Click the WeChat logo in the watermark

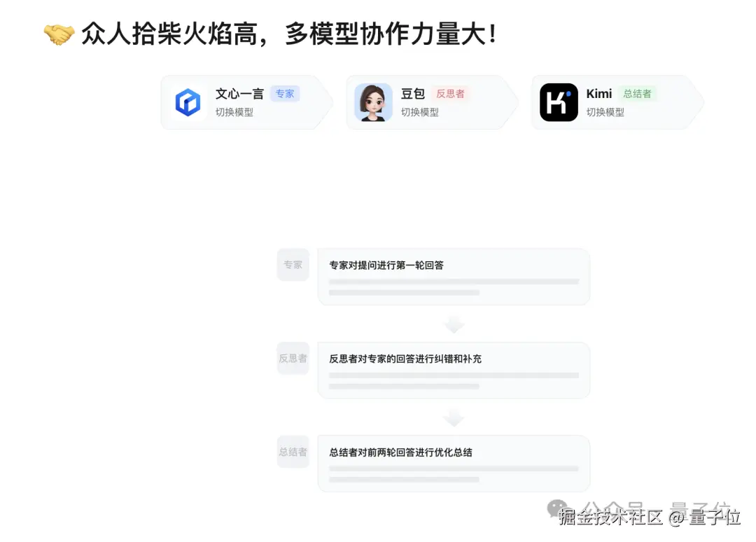(557, 508)
